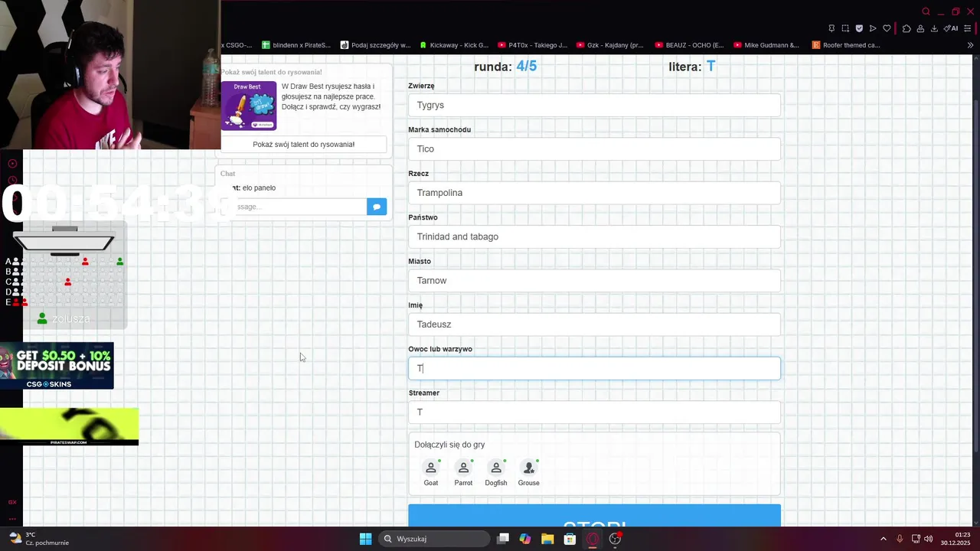Focus the Streamer input field

pos(594,412)
